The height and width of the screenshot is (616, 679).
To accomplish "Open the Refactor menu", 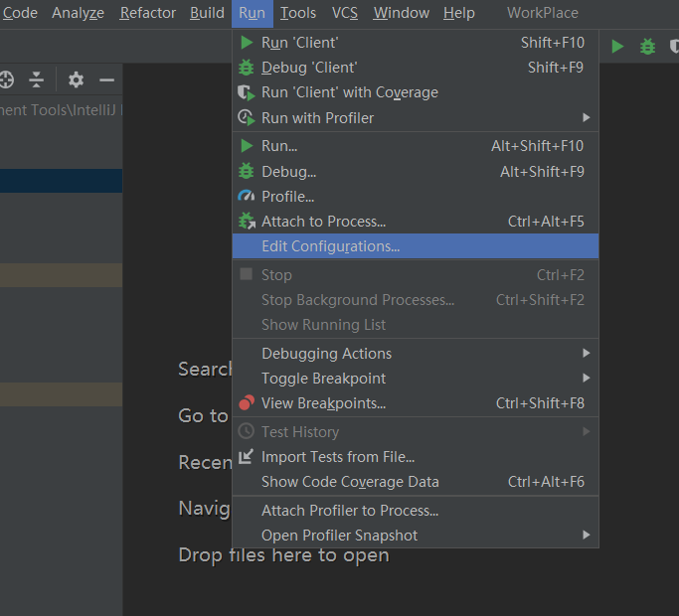I will coord(148,13).
